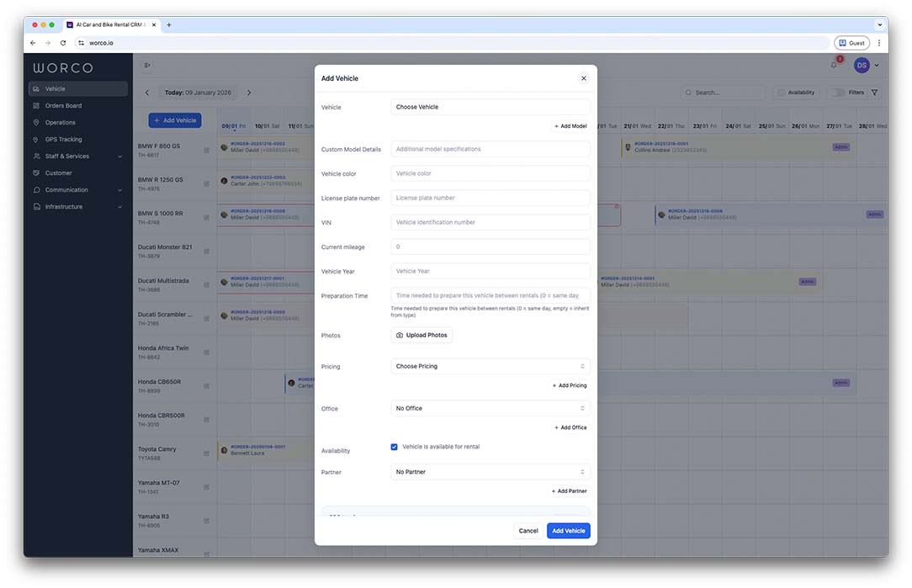This screenshot has height=588, width=912.
Task: Click the filter funnel icon
Action: click(875, 93)
